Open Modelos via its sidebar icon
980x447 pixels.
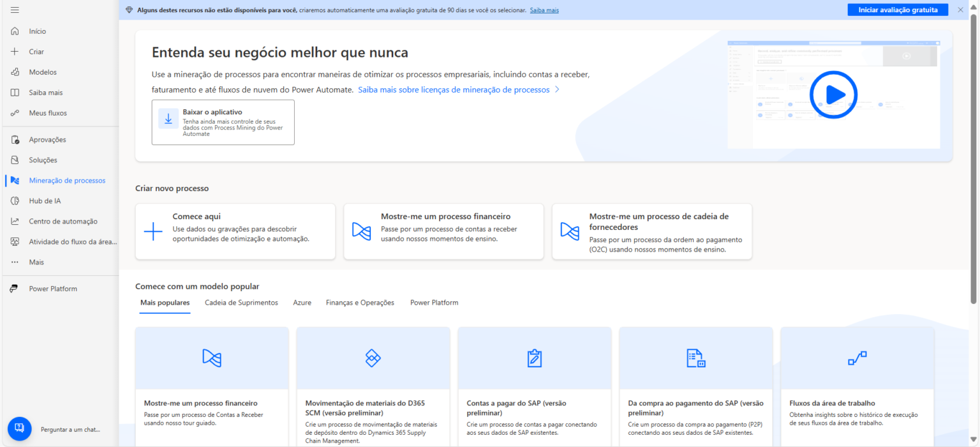(14, 72)
